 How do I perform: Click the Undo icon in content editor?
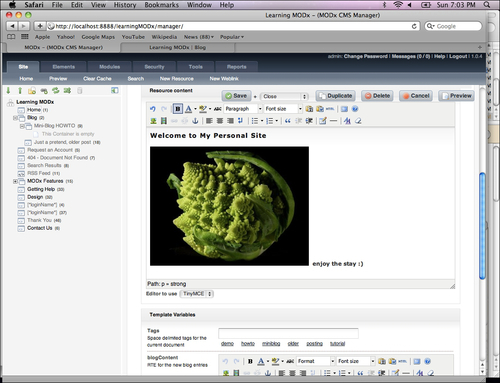153,109
